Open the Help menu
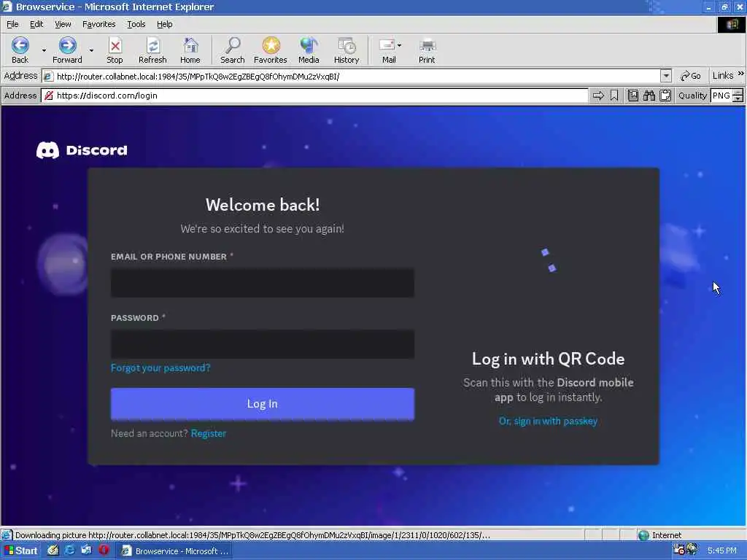 (x=164, y=24)
